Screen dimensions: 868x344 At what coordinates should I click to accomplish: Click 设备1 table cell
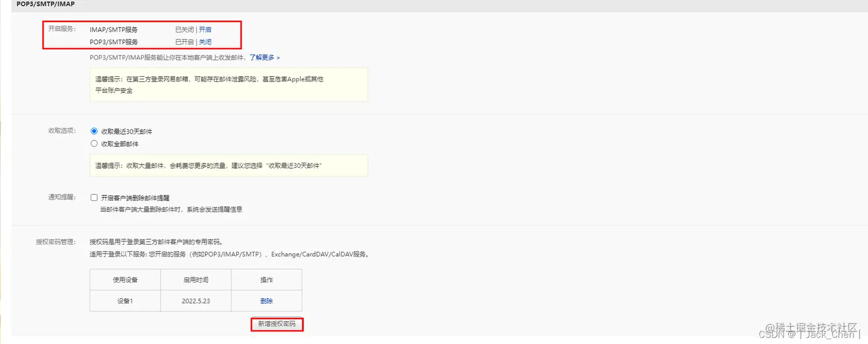(125, 301)
